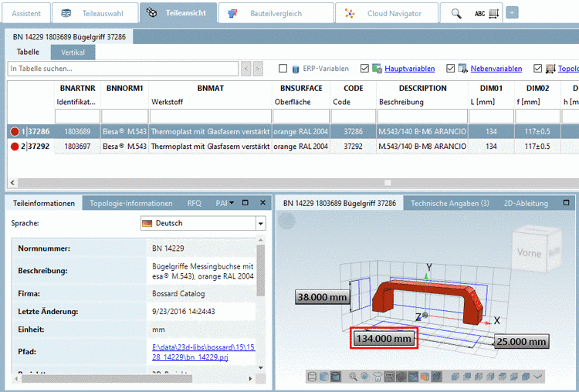Click the zoom magnifier in 3D view toolbar

point(353,377)
